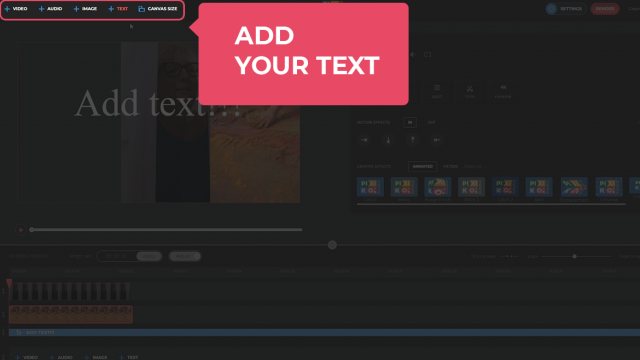Click the bottom Audio add button

[61, 357]
